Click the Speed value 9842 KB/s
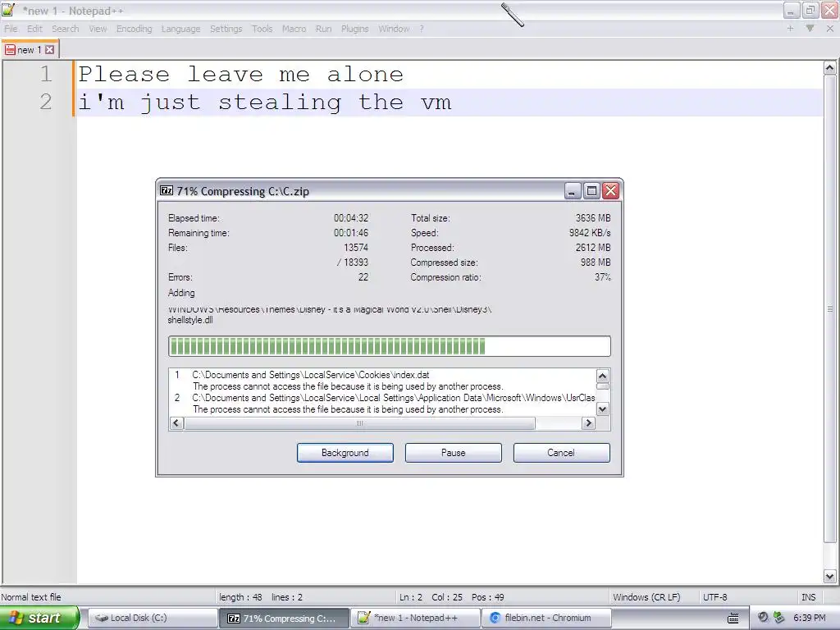 [590, 233]
